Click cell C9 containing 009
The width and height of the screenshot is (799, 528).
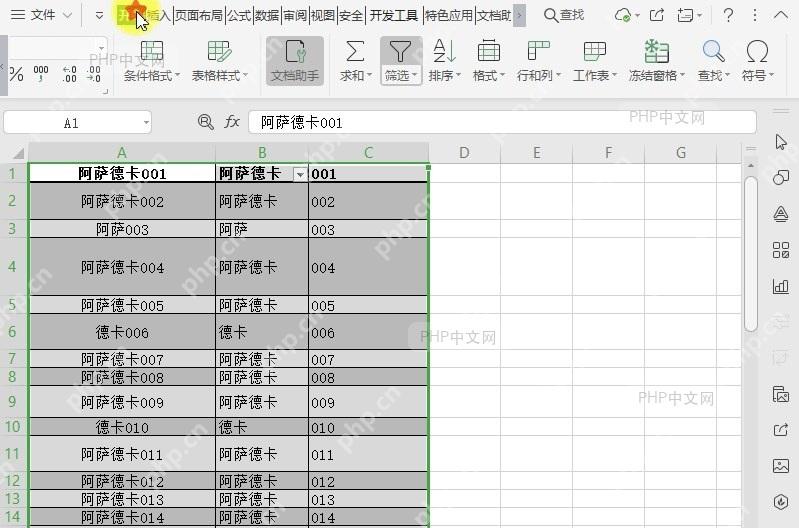pos(368,402)
